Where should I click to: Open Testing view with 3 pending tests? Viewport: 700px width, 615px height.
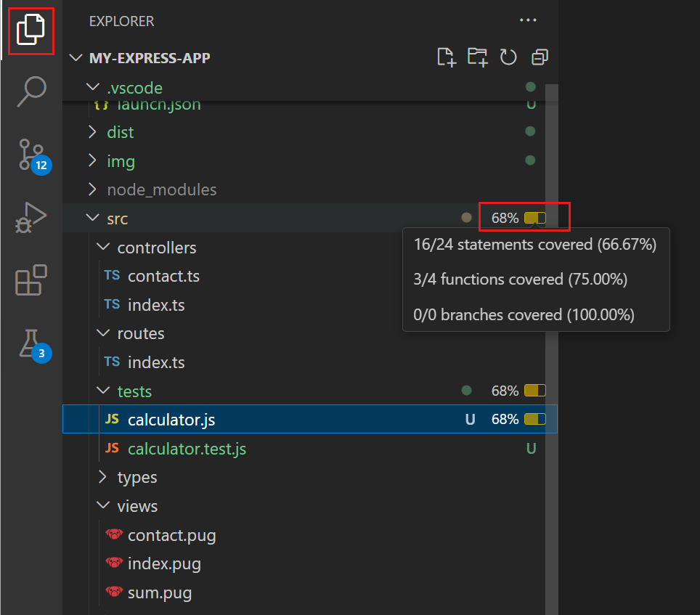coord(31,343)
